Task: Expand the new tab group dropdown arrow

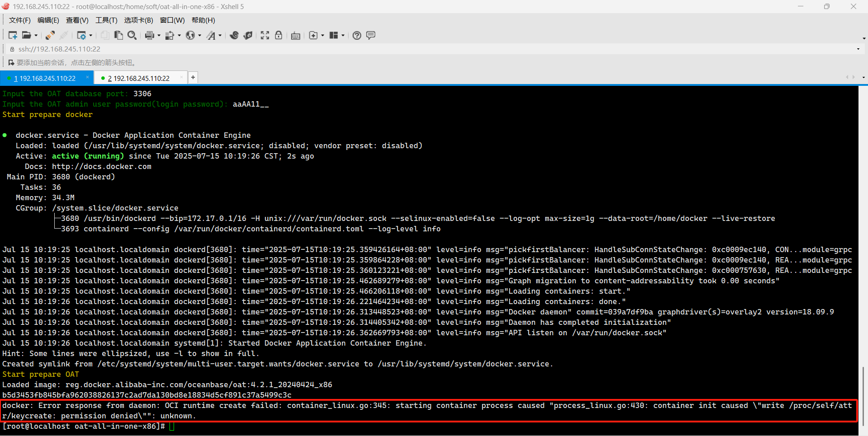Action: coord(322,35)
